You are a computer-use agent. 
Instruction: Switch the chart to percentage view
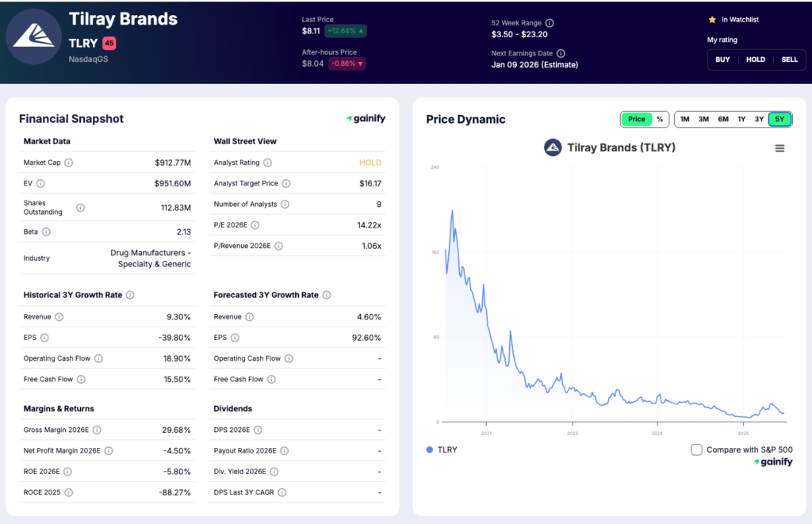pos(661,119)
